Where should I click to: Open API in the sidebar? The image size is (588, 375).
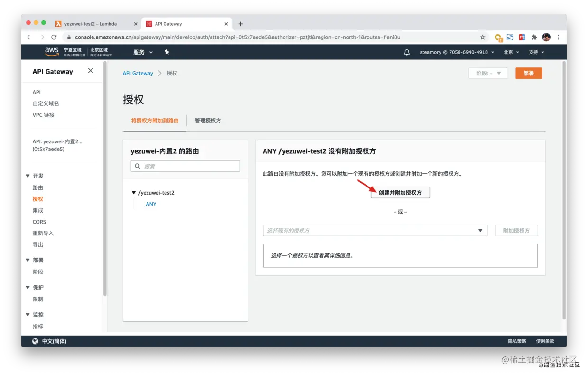[x=37, y=93]
